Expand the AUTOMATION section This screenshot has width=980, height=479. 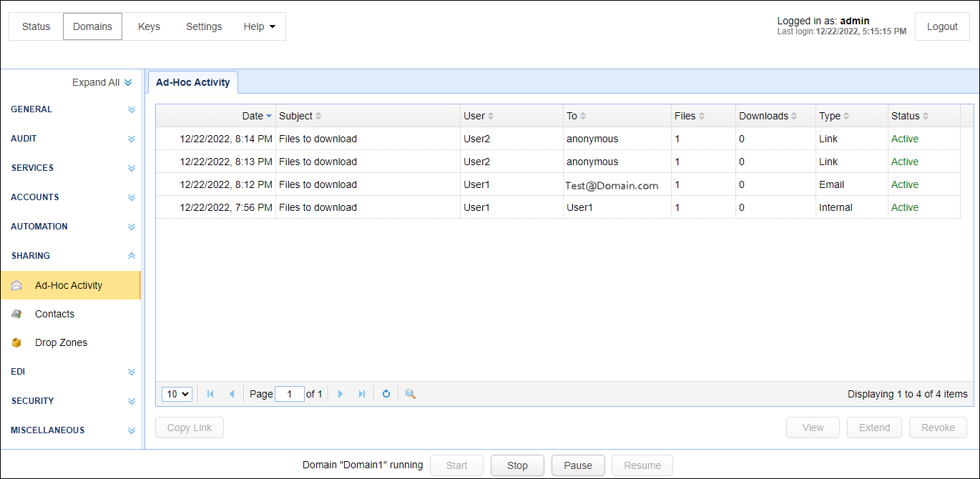(x=131, y=227)
